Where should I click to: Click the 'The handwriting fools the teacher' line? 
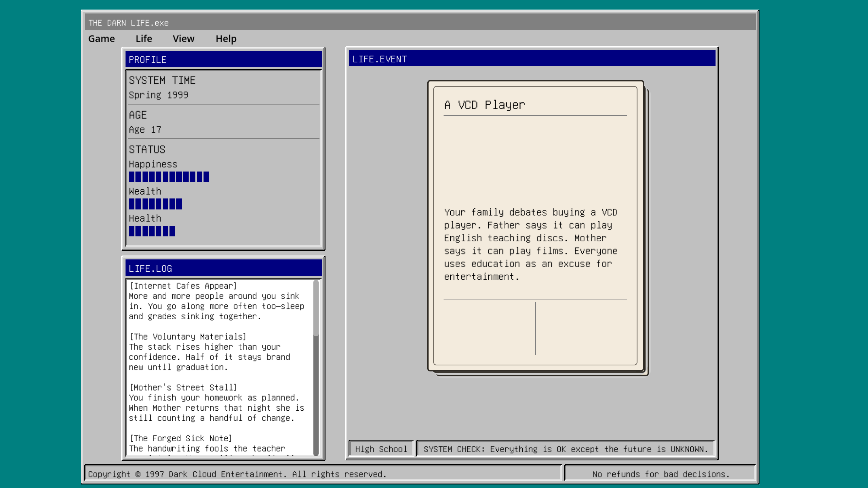pyautogui.click(x=207, y=448)
